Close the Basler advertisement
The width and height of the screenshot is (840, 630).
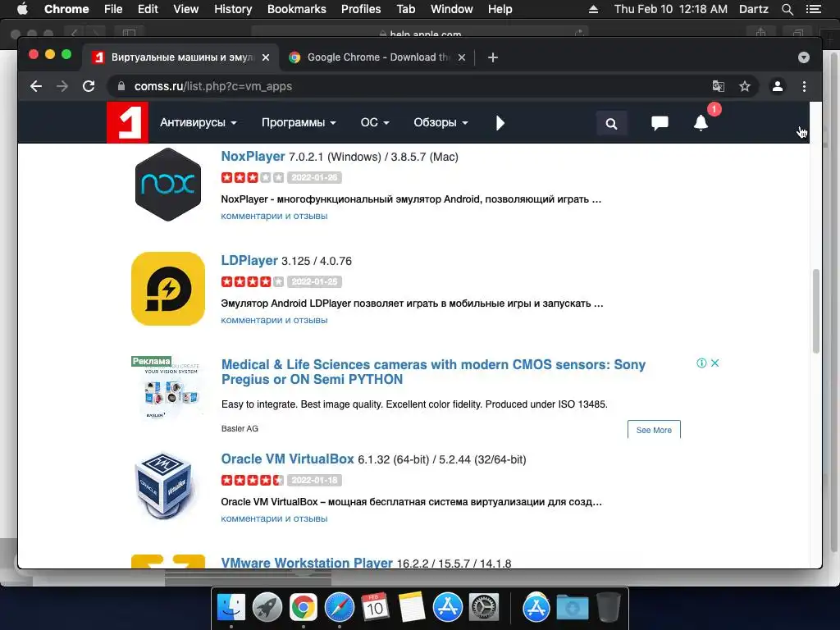click(x=714, y=363)
